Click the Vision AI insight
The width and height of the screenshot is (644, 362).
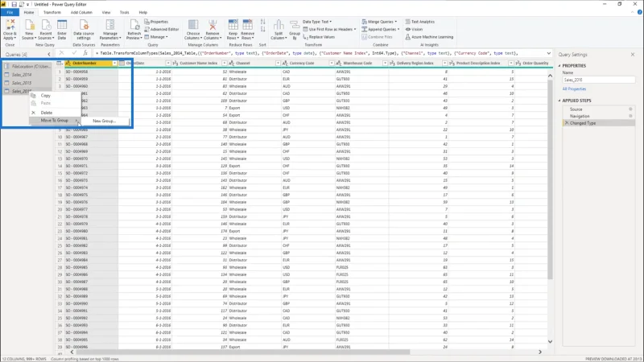(414, 29)
